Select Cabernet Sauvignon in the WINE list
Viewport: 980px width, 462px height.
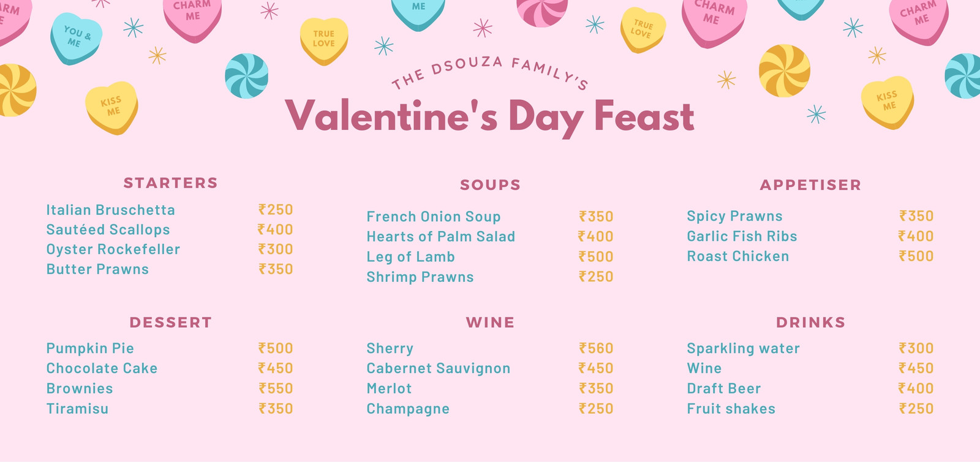(x=439, y=368)
